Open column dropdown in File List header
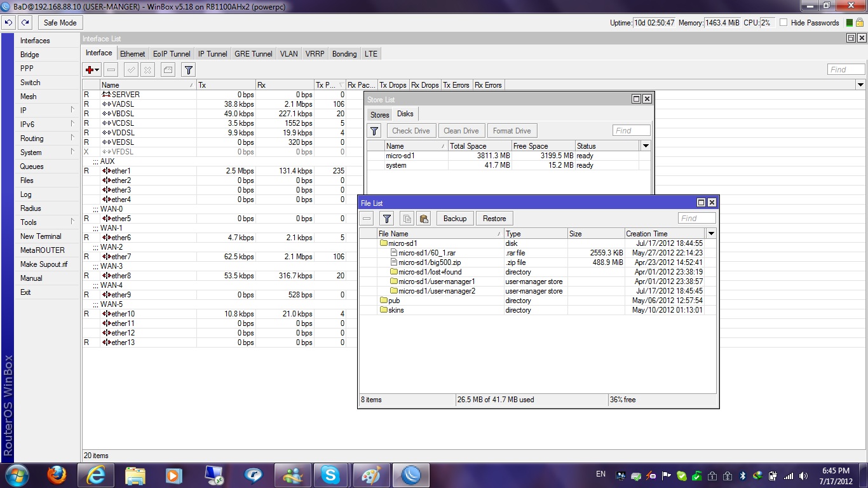Viewport: 868px width, 488px height. click(711, 234)
